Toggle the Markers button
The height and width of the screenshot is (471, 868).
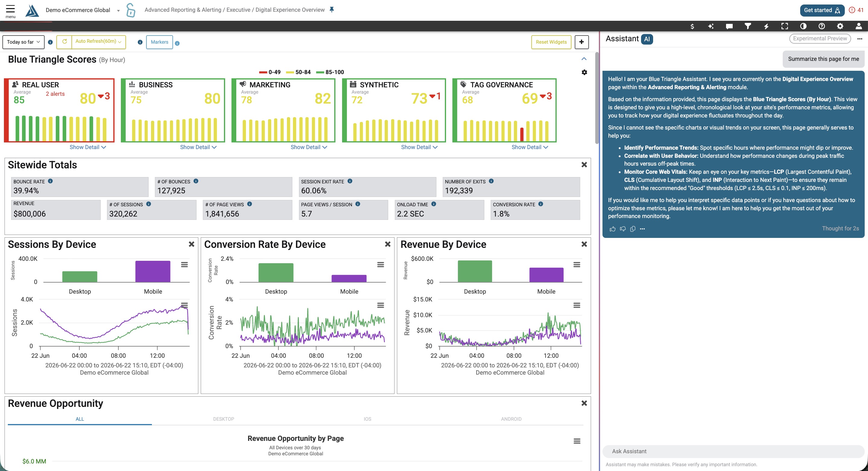point(159,42)
